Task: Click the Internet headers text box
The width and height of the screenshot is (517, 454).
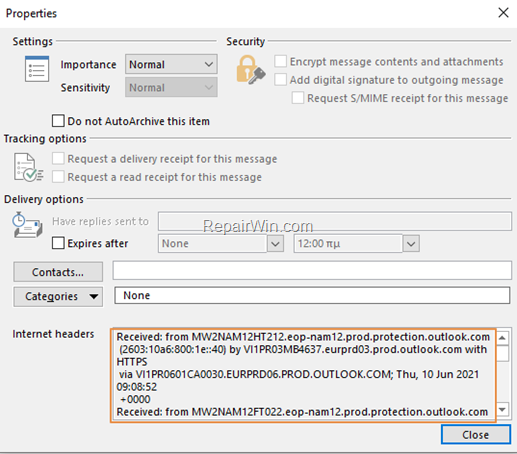Action: point(303,375)
